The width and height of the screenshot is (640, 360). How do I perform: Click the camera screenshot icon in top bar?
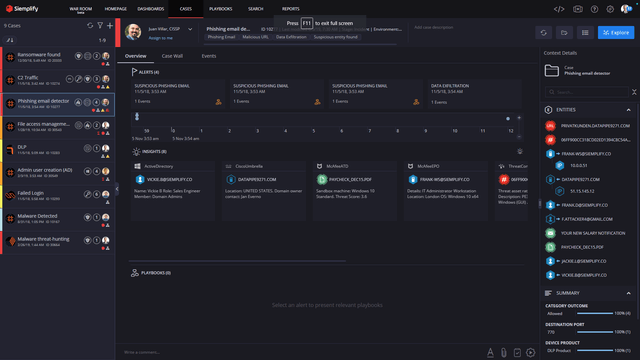coord(578,9)
